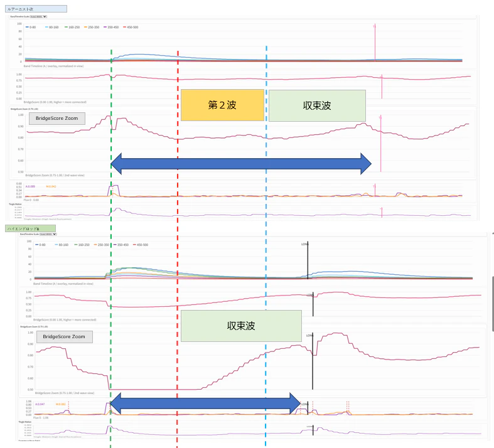Hide 350-450 band in ハイエンドロッドB legend
The width and height of the screenshot is (494, 448).
click(121, 245)
